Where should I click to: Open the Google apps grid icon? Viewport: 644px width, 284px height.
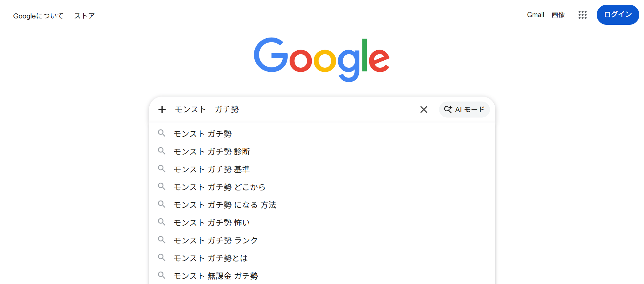[x=582, y=15]
